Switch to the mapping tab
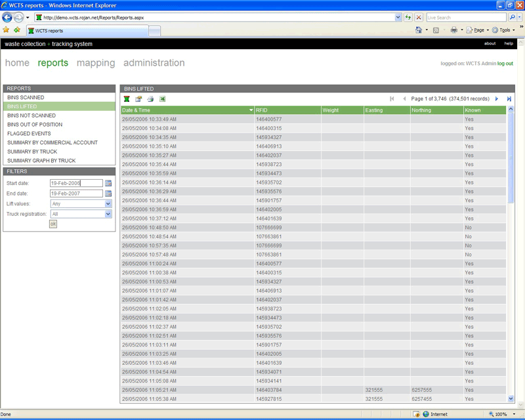The height and width of the screenshot is (420, 525). [x=96, y=63]
